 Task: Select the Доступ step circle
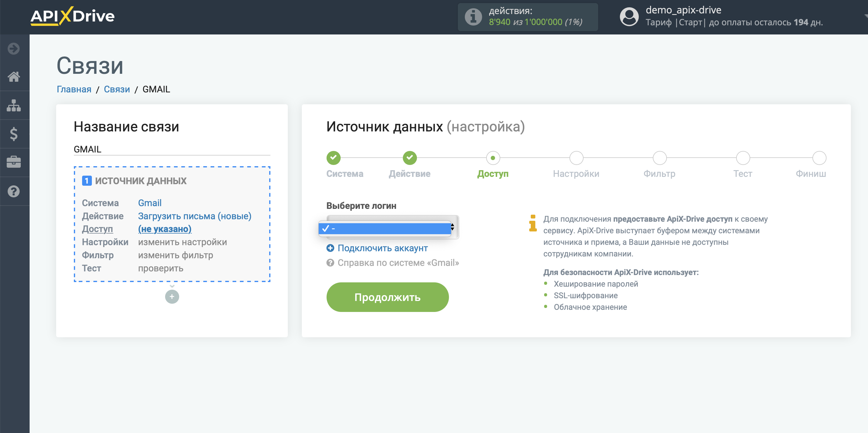pyautogui.click(x=493, y=158)
